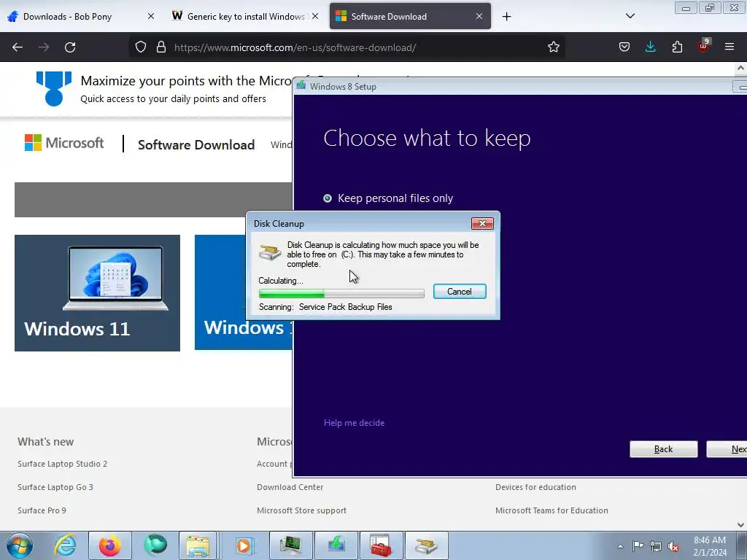747x560 pixels.
Task: Open the Software Download heading link
Action: pyautogui.click(x=196, y=145)
